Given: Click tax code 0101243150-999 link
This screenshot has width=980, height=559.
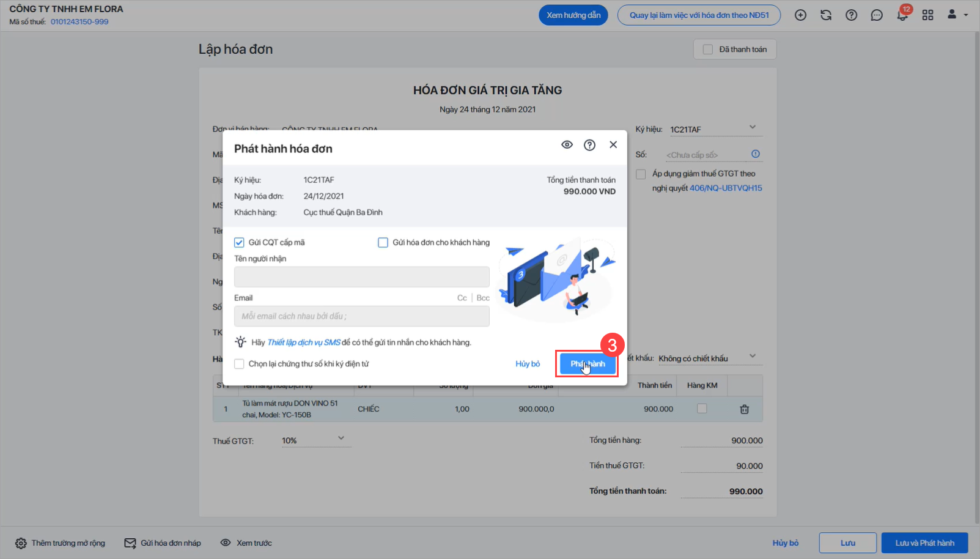Looking at the screenshot, I should click(x=79, y=22).
